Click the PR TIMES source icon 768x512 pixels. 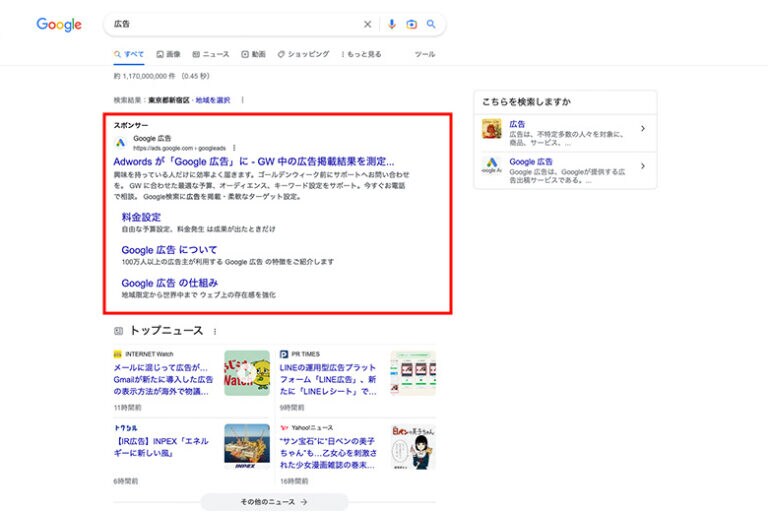click(x=284, y=354)
